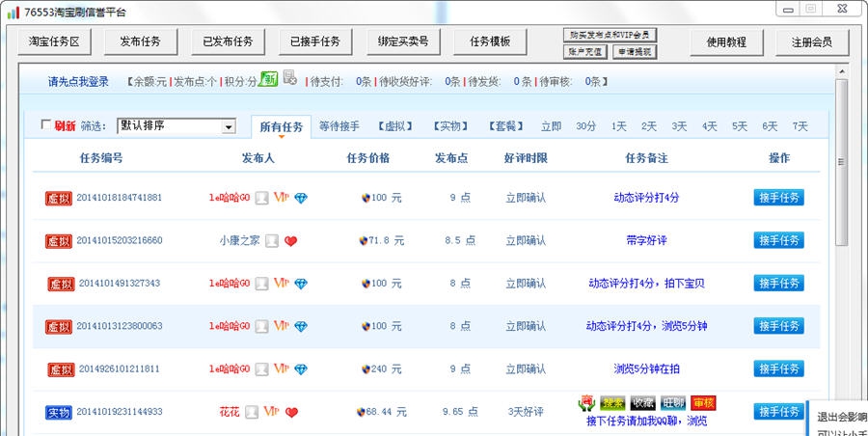Click the 发布任务 button
The width and height of the screenshot is (868, 436).
(x=141, y=41)
